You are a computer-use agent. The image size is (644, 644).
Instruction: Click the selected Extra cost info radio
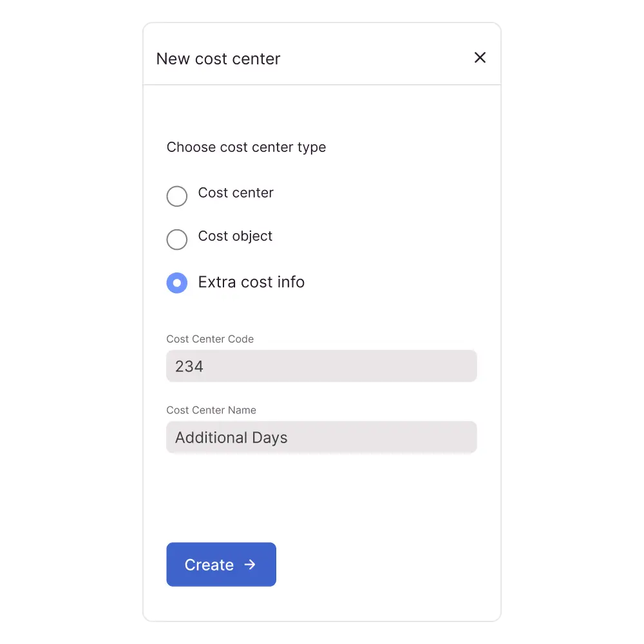click(177, 283)
